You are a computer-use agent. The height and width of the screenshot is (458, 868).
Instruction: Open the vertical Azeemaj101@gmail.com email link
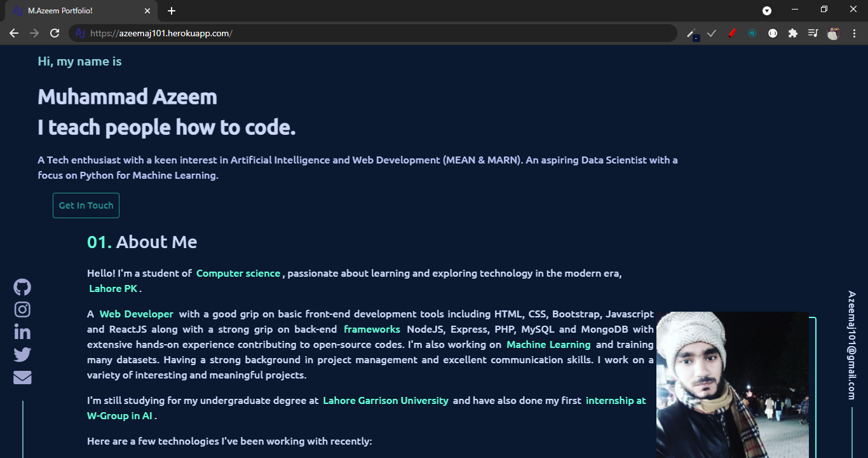click(851, 345)
